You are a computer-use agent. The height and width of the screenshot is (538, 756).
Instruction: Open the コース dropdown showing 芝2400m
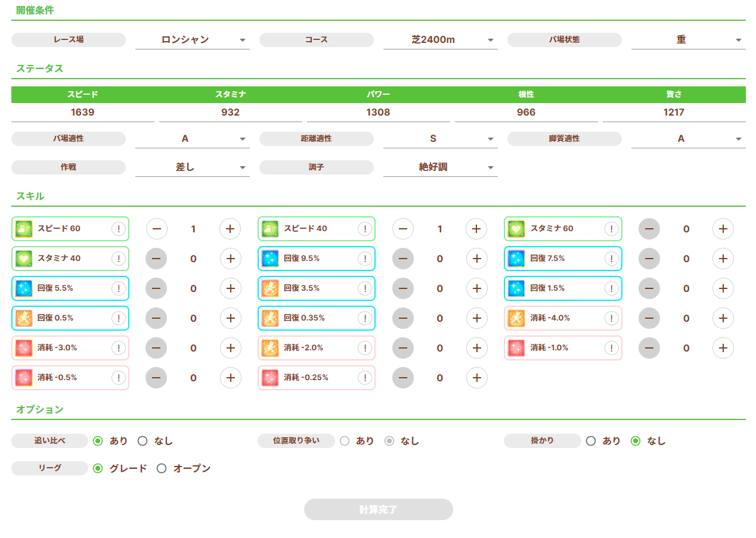tap(441, 40)
